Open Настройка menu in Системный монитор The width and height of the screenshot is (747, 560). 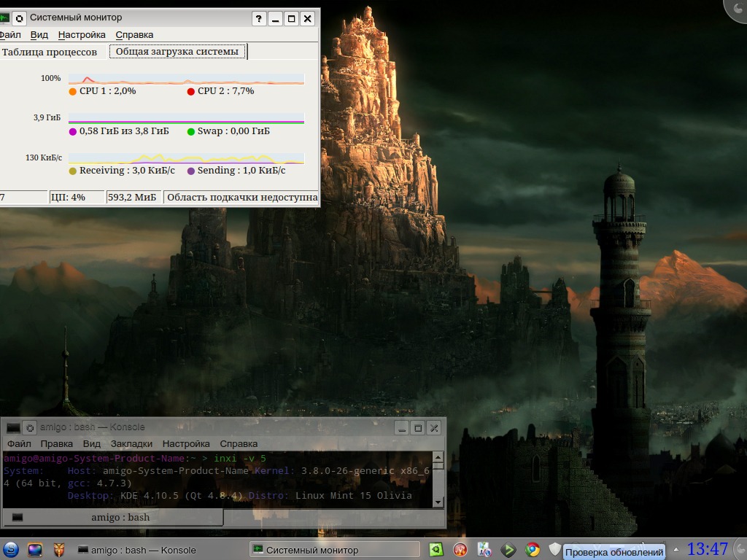(x=82, y=35)
